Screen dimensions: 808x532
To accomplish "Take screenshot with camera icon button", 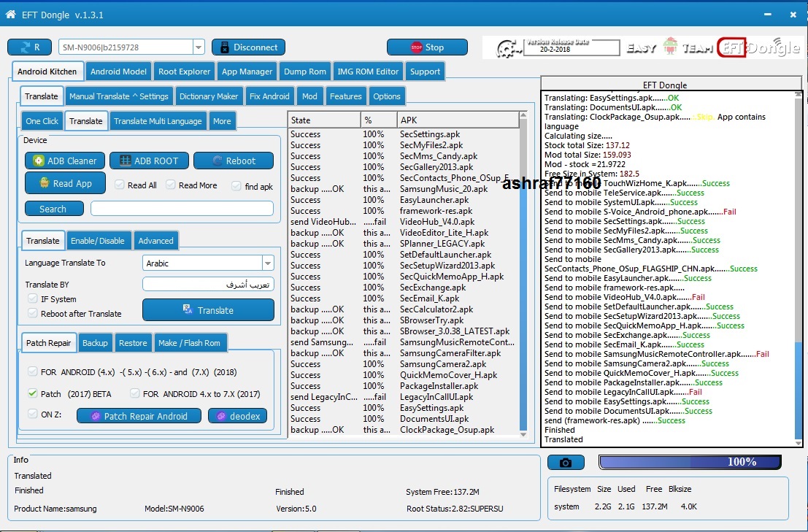I will [566, 463].
